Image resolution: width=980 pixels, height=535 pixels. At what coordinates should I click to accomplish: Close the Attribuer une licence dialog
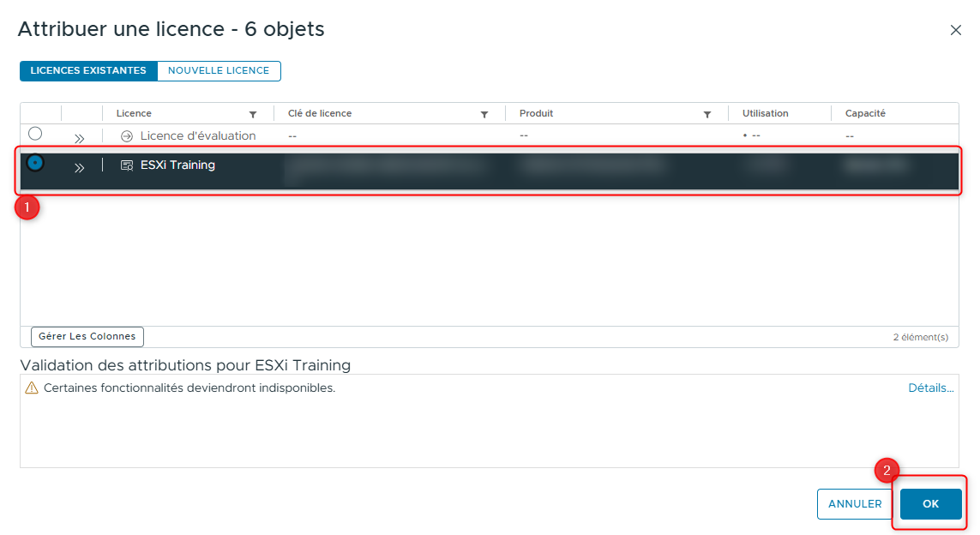pyautogui.click(x=956, y=30)
